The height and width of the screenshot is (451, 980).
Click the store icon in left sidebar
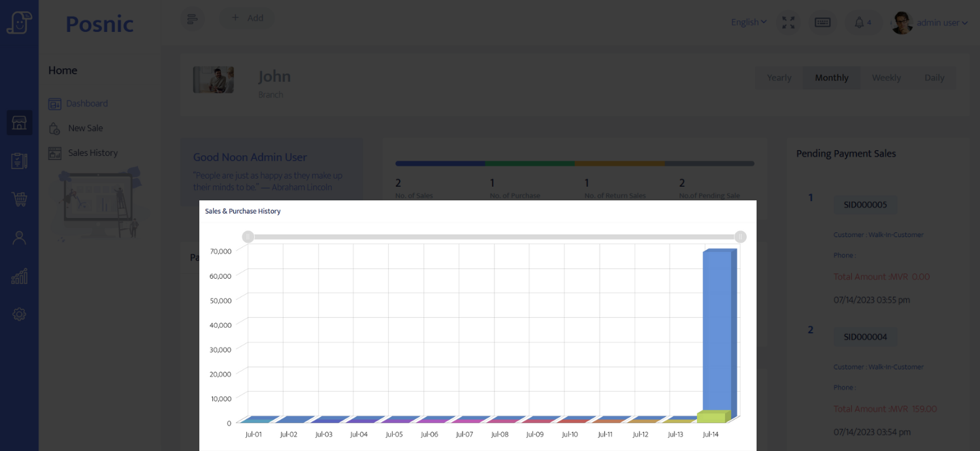(19, 123)
